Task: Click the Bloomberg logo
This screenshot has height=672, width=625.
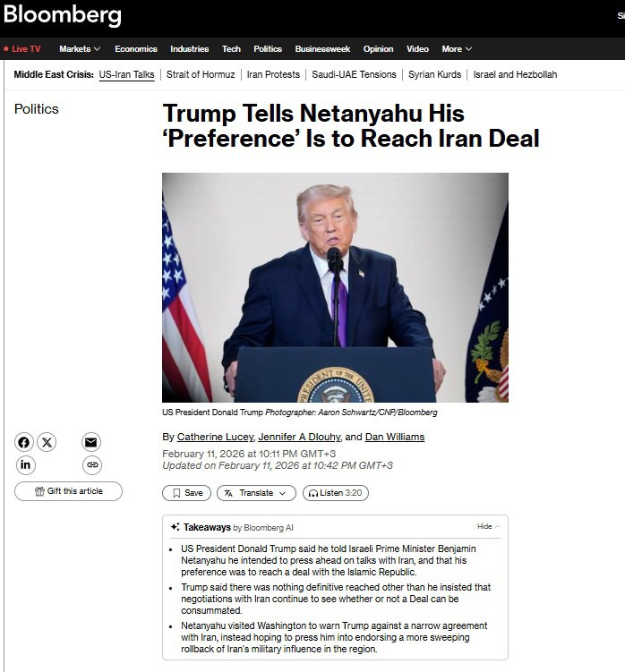Action: 63,15
